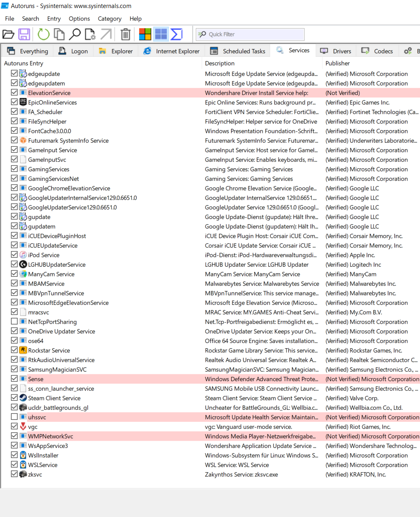Switch to the Logon tab
Screen dimensions: 420x517
coord(73,51)
